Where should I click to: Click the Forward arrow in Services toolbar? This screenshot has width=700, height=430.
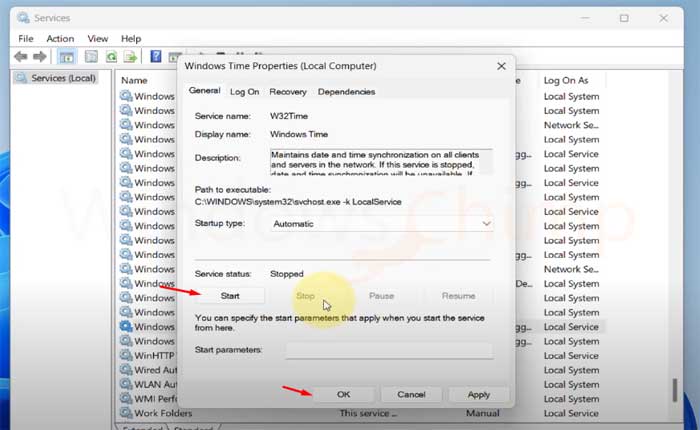coord(40,56)
